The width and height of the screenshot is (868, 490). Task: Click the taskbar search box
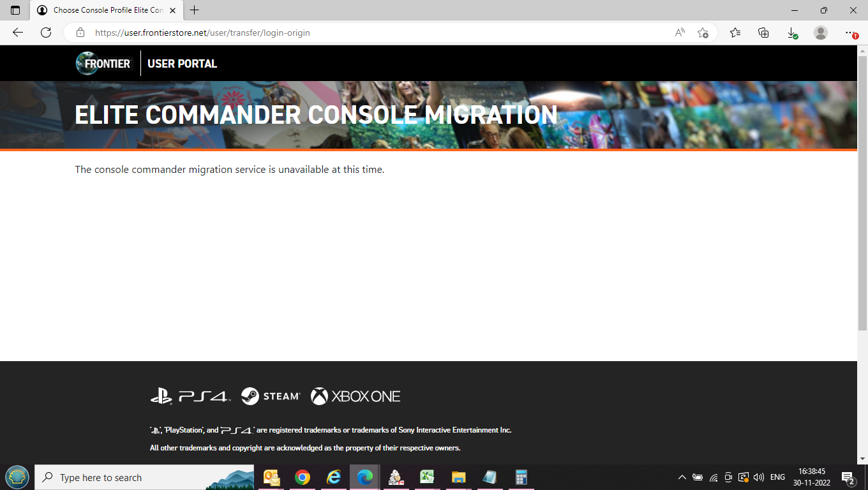point(145,477)
